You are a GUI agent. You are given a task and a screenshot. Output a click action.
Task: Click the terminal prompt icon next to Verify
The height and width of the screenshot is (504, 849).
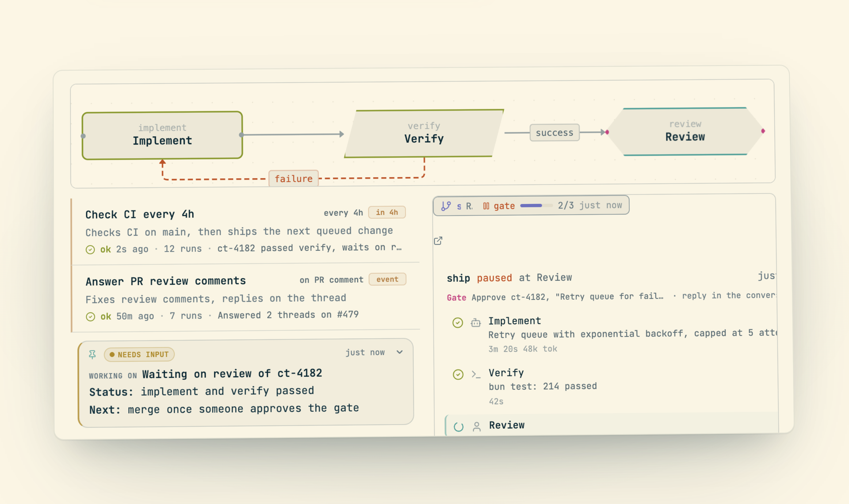[476, 374]
